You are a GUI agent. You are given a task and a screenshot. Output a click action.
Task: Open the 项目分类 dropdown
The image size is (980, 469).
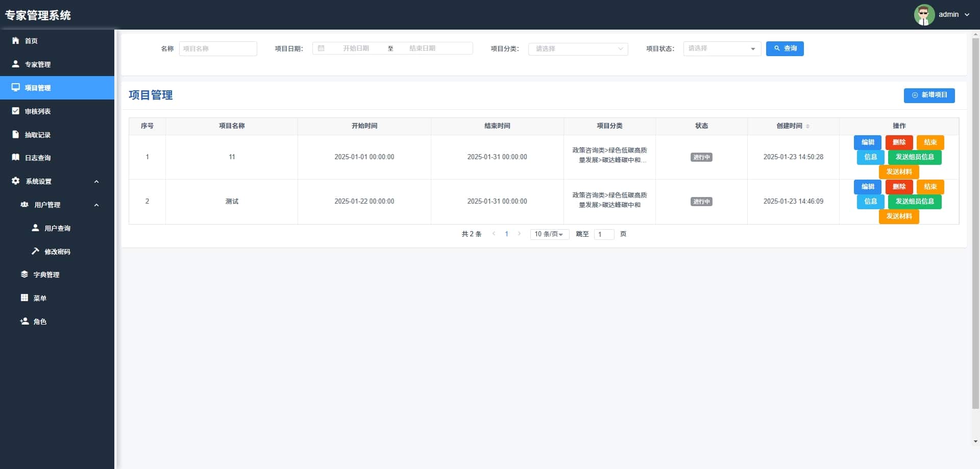[x=578, y=48]
